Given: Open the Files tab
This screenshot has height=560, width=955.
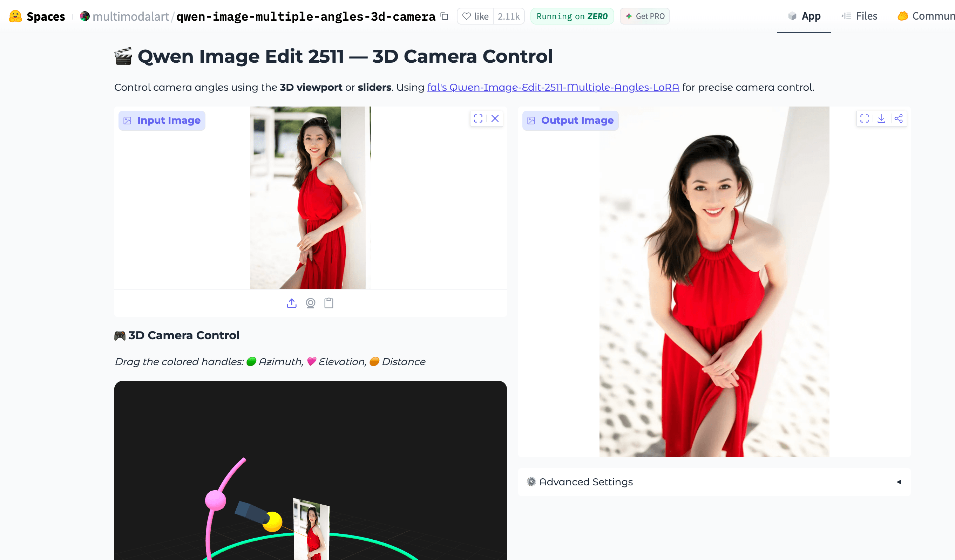Looking at the screenshot, I should click(x=859, y=16).
